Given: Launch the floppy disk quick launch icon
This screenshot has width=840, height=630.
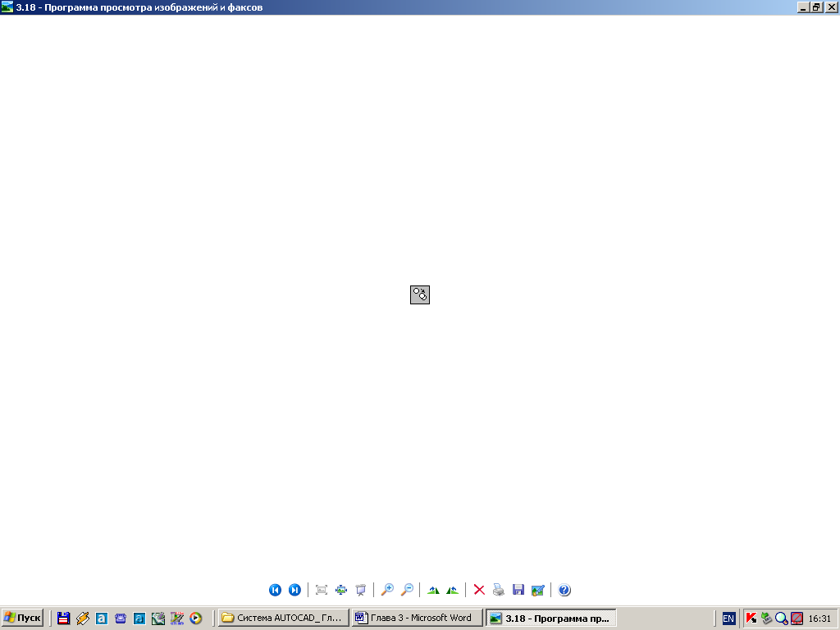Looking at the screenshot, I should pos(64,619).
